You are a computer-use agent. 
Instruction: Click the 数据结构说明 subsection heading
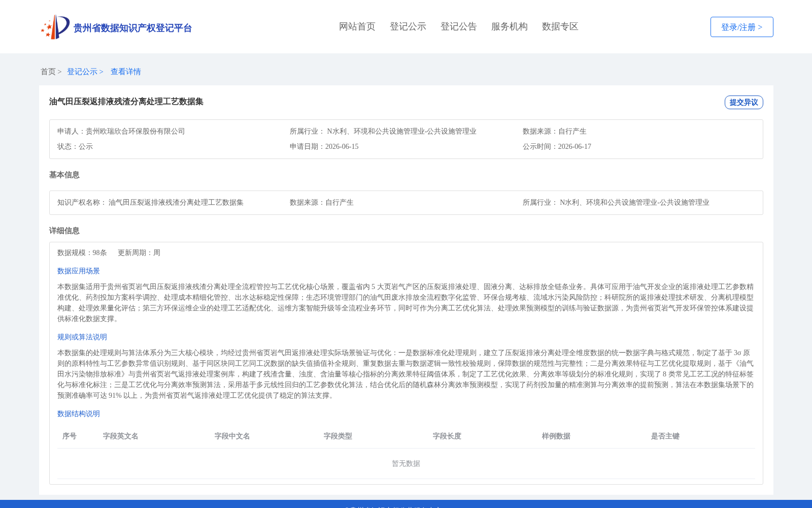click(79, 414)
